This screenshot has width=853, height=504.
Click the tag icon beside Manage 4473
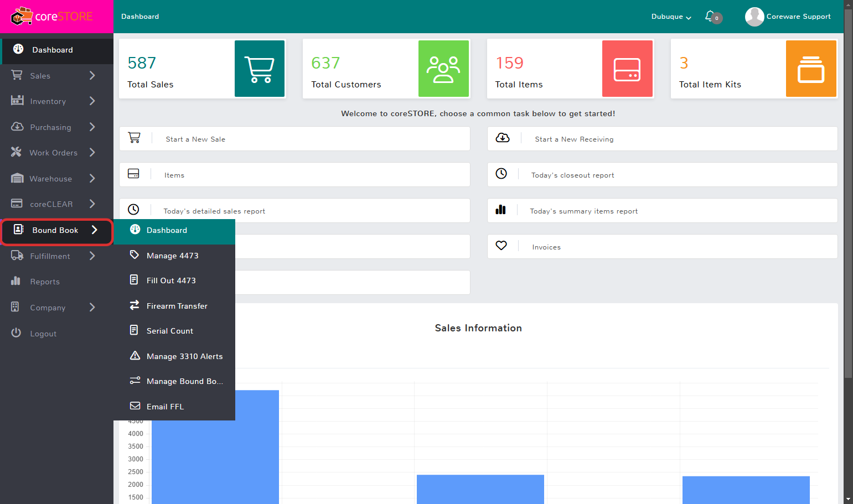click(x=135, y=255)
